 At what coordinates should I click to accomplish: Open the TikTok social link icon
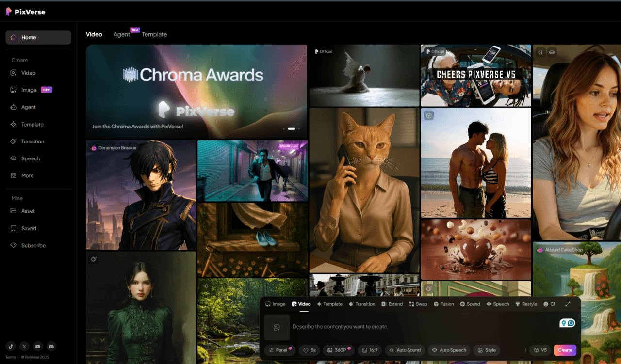(x=11, y=346)
